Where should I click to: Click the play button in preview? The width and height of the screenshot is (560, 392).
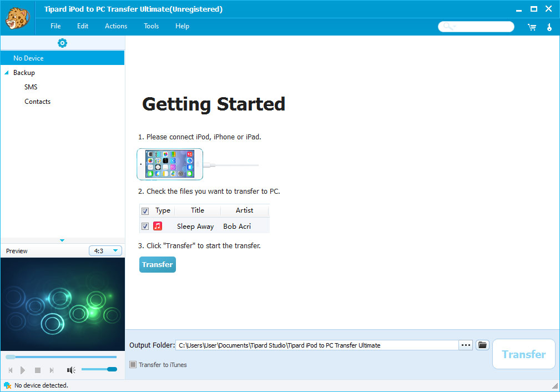pyautogui.click(x=23, y=370)
